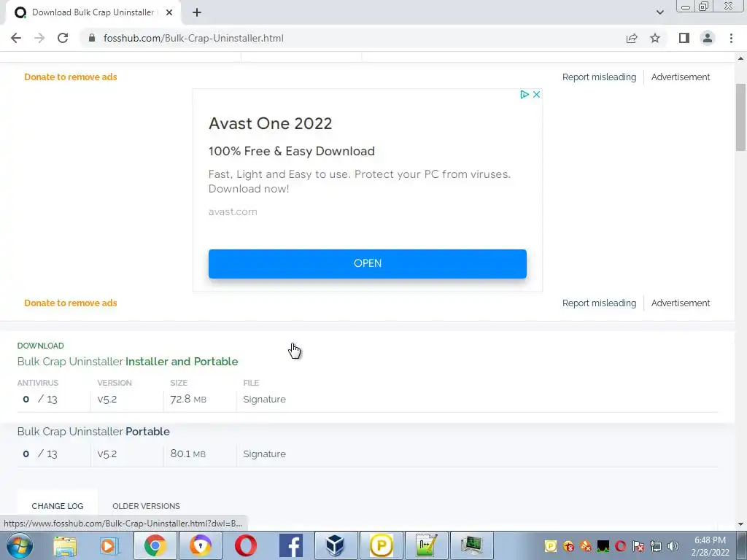Open the yellow P app in taskbar

(x=381, y=545)
